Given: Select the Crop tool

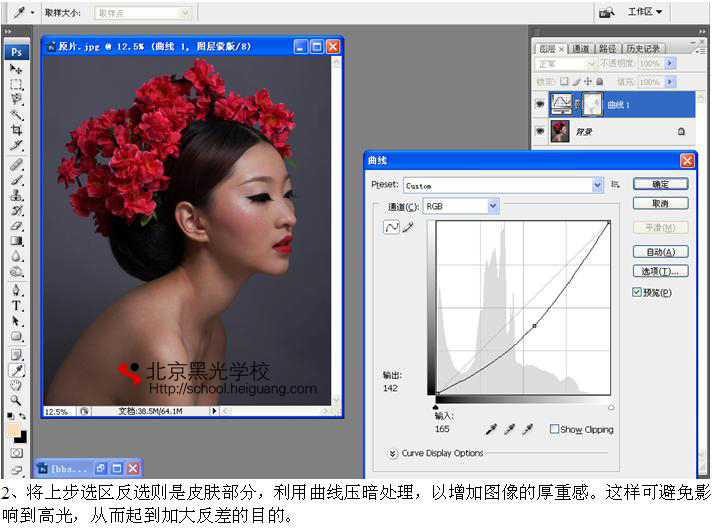Looking at the screenshot, I should pyautogui.click(x=16, y=130).
